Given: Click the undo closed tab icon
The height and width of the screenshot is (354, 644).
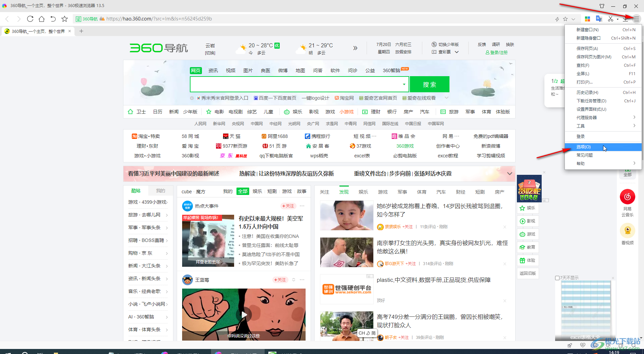Looking at the screenshot, I should coord(53,19).
